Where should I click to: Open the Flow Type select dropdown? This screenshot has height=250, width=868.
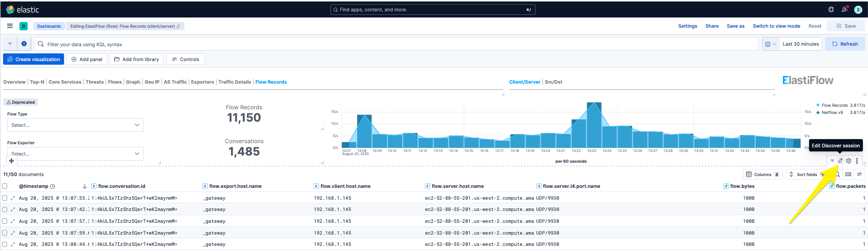(75, 125)
